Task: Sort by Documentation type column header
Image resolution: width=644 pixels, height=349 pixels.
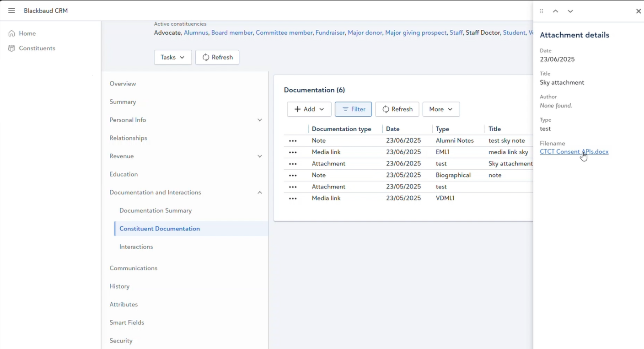Action: pos(341,129)
